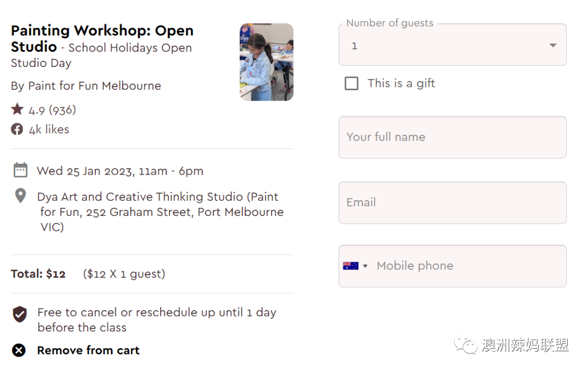Click the star rating icon

click(17, 109)
